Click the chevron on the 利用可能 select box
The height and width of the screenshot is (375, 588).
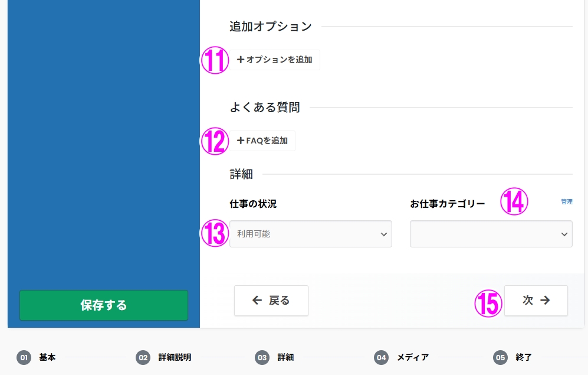point(383,234)
